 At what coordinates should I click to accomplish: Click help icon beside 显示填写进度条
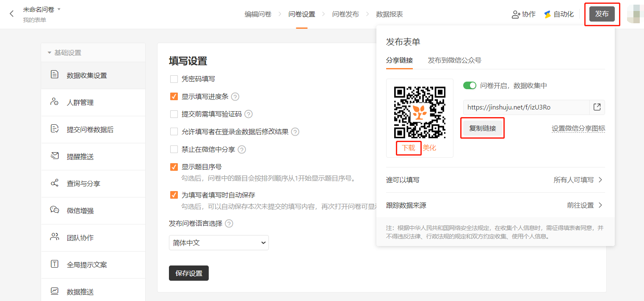pyautogui.click(x=235, y=96)
